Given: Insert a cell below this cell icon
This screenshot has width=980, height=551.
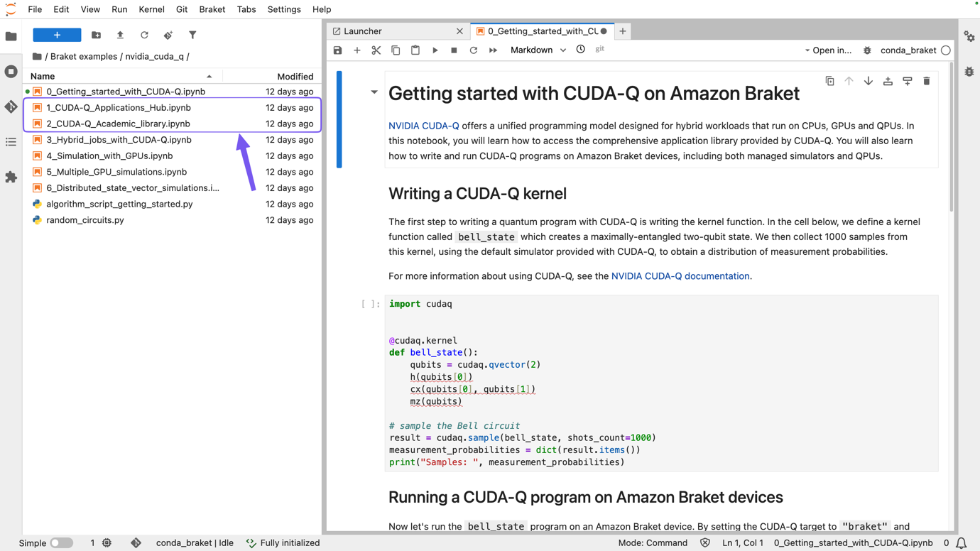Looking at the screenshot, I should [908, 81].
